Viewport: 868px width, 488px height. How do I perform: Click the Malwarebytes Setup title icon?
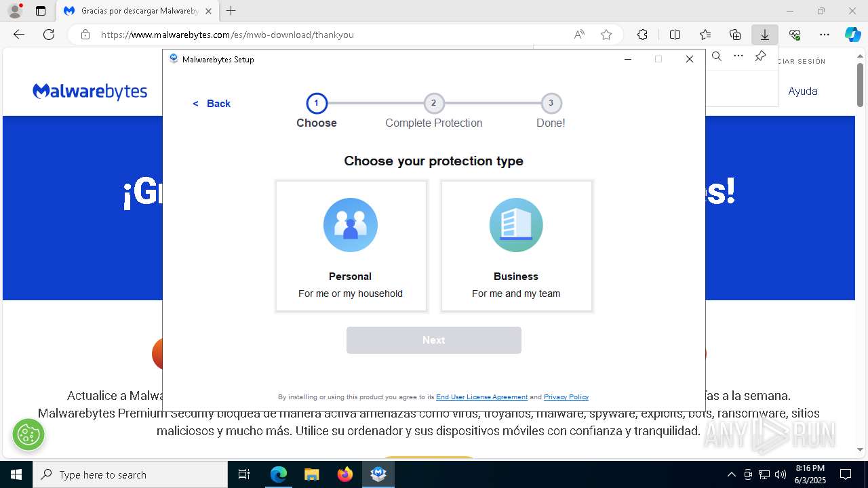point(174,59)
